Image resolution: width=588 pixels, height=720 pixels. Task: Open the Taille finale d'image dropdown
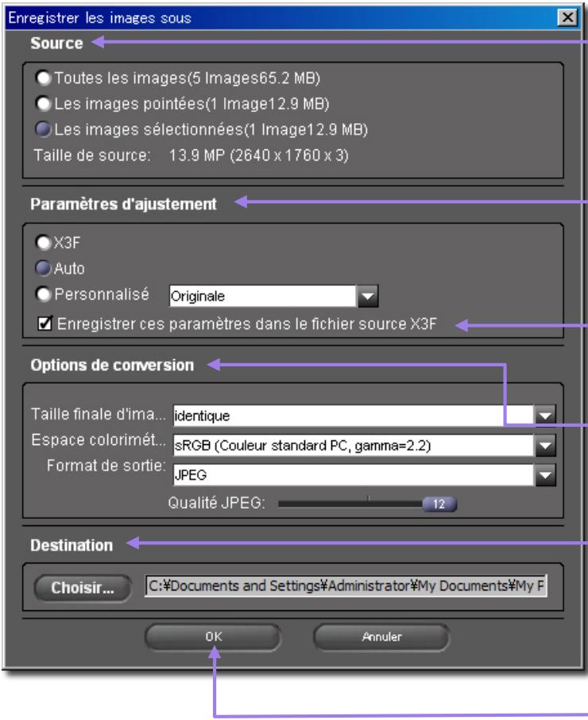(x=365, y=416)
